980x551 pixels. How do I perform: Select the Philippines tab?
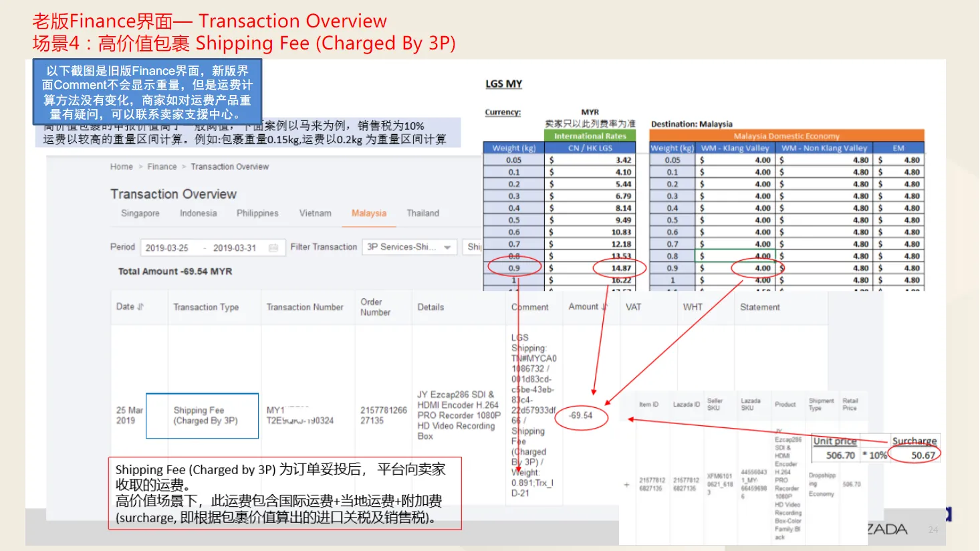(x=257, y=213)
